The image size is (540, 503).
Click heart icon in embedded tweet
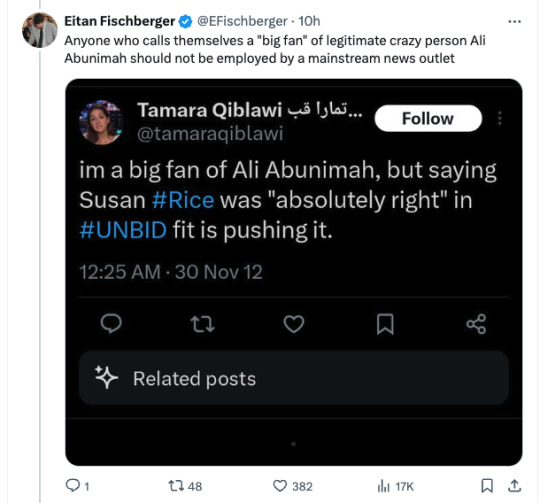[294, 324]
